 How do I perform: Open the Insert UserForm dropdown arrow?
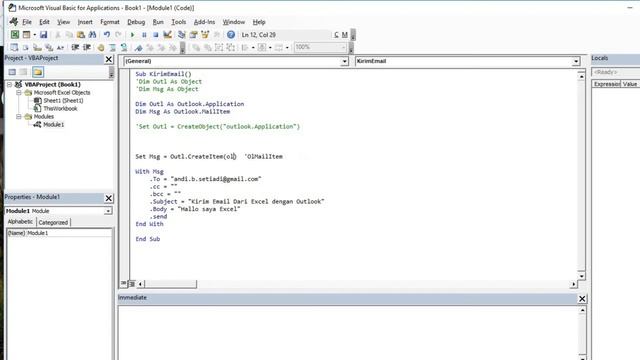coord(34,35)
